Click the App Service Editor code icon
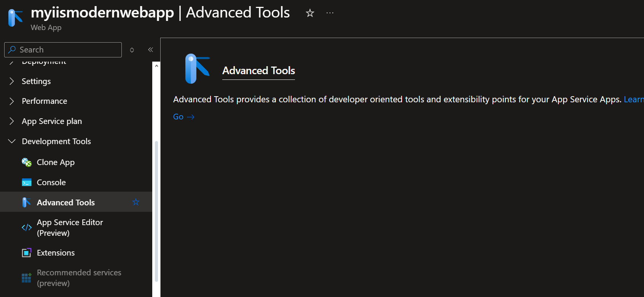 point(27,227)
